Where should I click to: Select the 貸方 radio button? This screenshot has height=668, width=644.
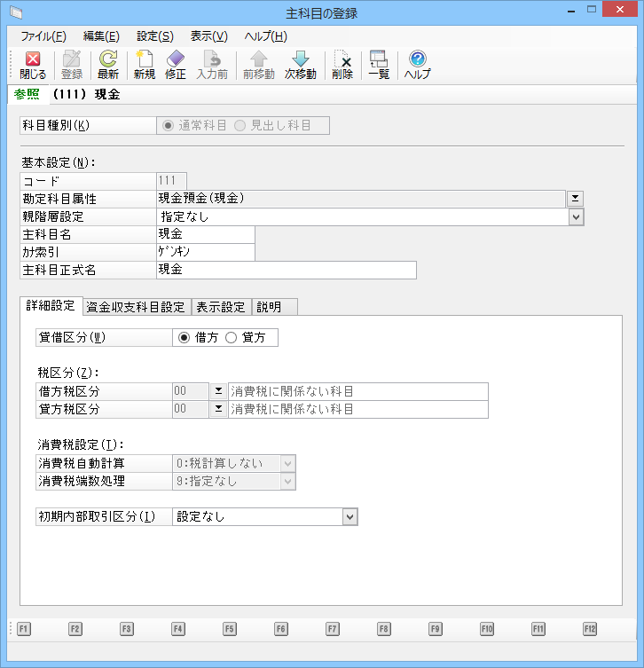click(x=232, y=337)
